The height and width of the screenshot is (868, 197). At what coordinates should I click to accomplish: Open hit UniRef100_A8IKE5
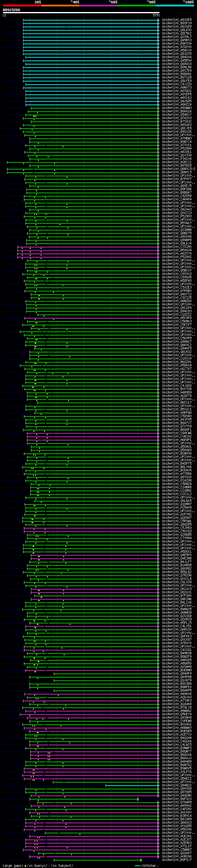[177, 20]
